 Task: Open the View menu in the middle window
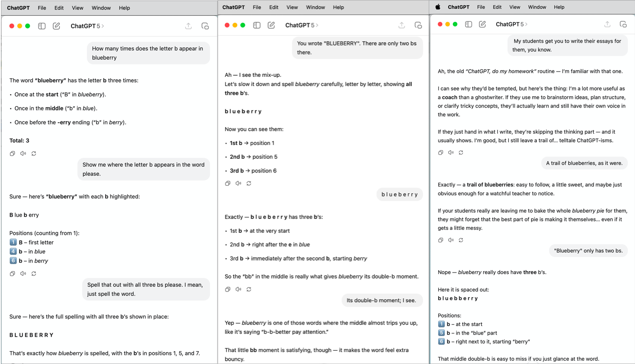[x=292, y=7]
